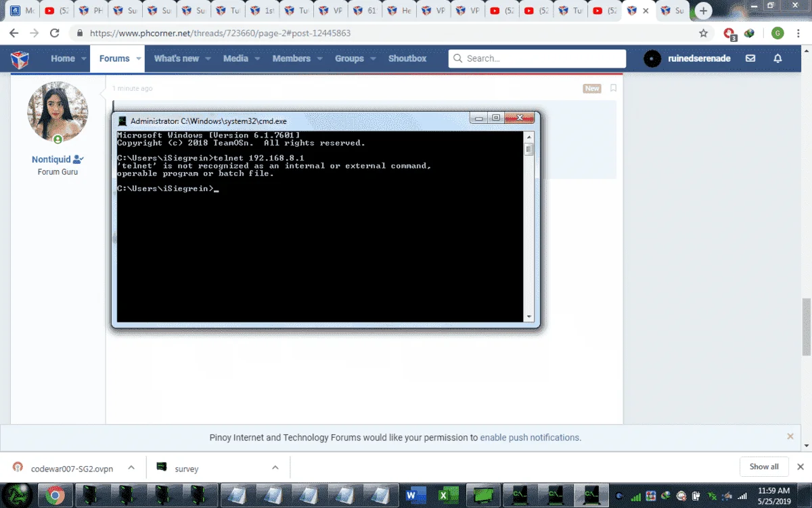Bookmark this page with the star icon
This screenshot has width=812, height=508.
point(704,33)
